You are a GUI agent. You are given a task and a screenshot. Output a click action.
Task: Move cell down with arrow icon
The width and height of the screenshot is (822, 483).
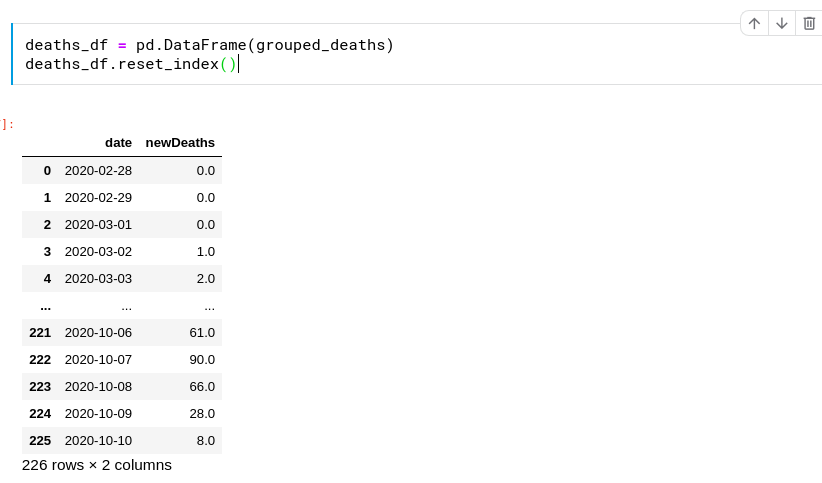click(x=782, y=24)
